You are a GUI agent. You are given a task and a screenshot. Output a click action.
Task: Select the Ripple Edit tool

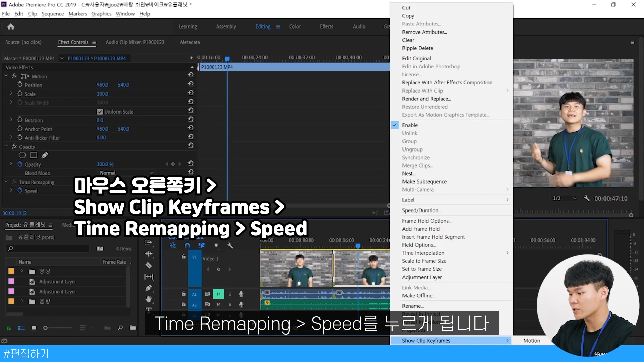pyautogui.click(x=149, y=254)
